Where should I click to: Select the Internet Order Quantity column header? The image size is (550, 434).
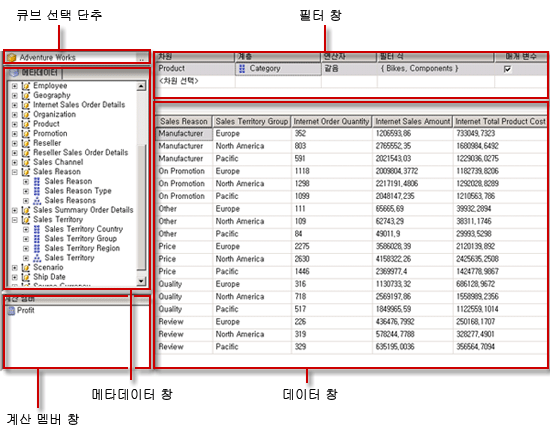point(331,121)
